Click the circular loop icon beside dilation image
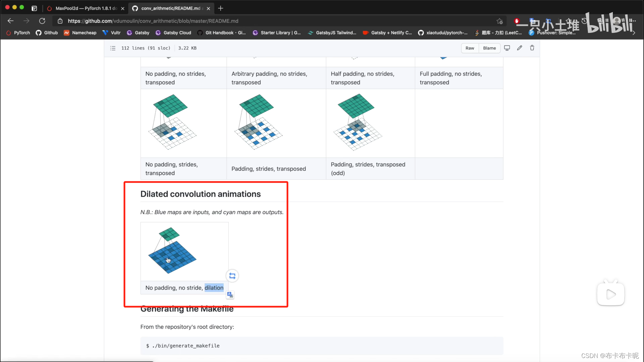Image resolution: width=644 pixels, height=362 pixels. coord(232,276)
